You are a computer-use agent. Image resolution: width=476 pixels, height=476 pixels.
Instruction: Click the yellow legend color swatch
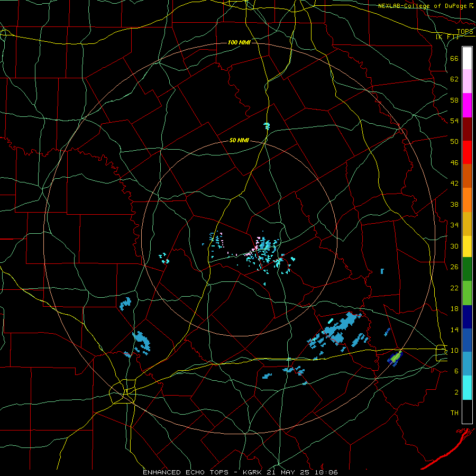coord(467,246)
